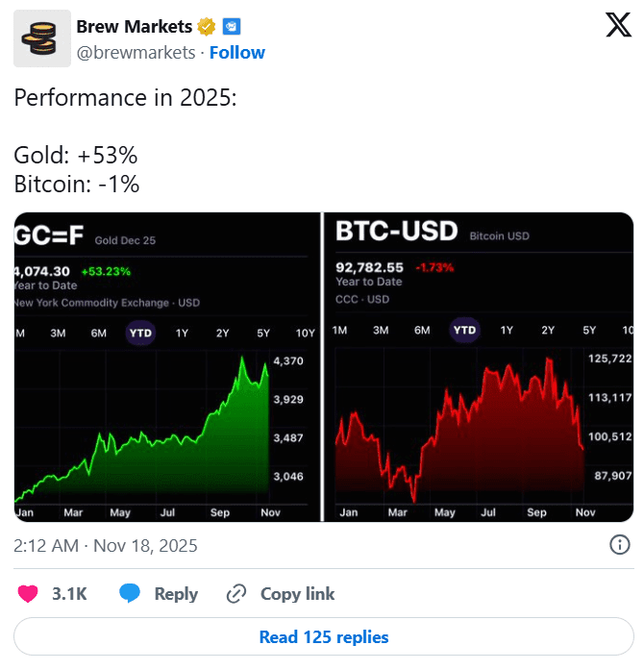Open the @brewmarkets handle
The height and width of the screenshot is (670, 644).
136,53
